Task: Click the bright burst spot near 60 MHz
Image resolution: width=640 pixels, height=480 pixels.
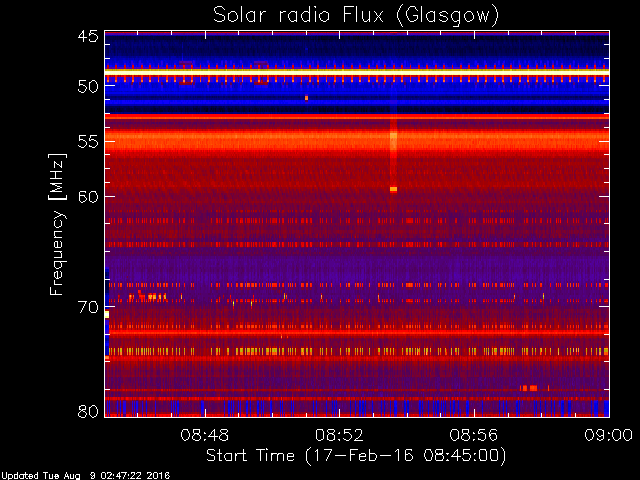Action: pos(393,189)
